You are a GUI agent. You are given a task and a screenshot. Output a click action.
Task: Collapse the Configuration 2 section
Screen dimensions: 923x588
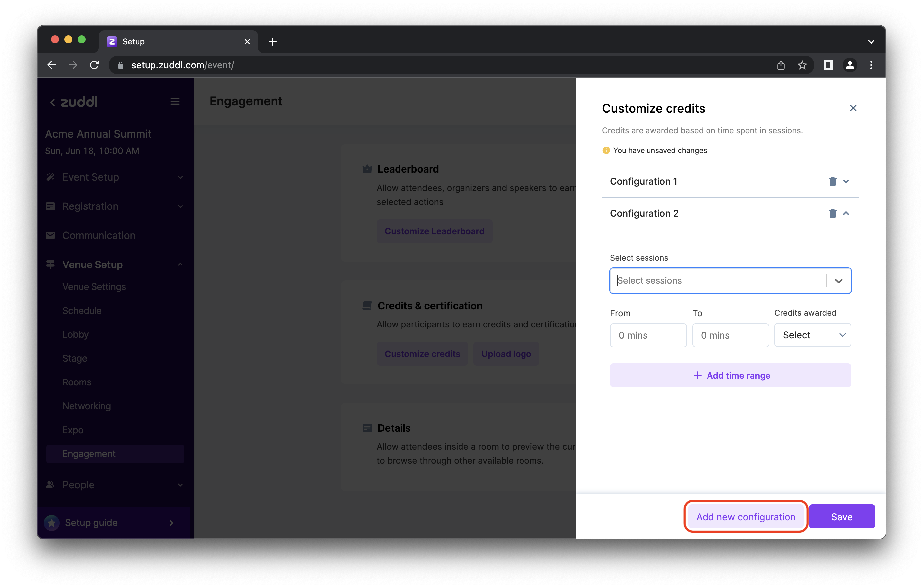click(x=847, y=213)
